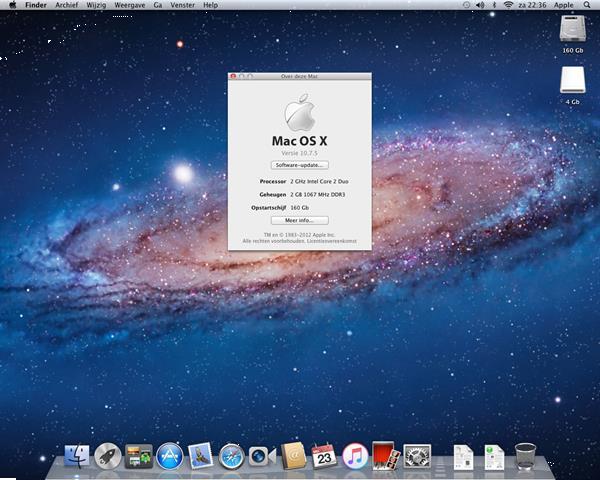Open the Weergave menu
This screenshot has width=600, height=480.
(x=130, y=5)
